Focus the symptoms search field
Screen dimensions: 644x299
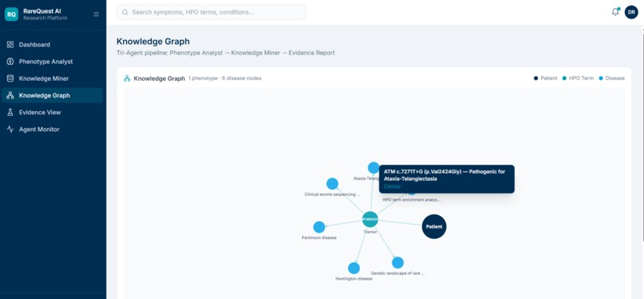click(211, 12)
